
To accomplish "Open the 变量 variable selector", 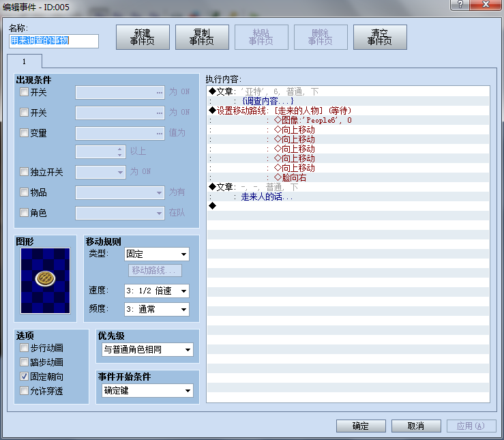I will point(120,133).
